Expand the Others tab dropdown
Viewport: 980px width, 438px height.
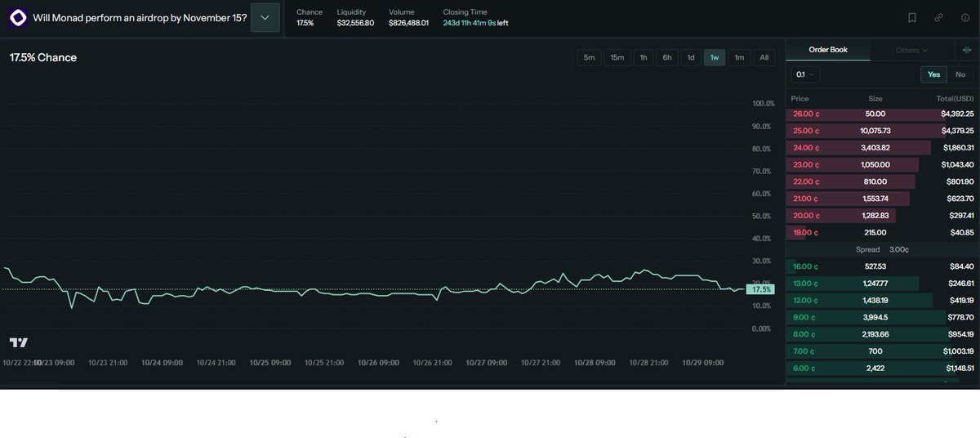[x=912, y=50]
